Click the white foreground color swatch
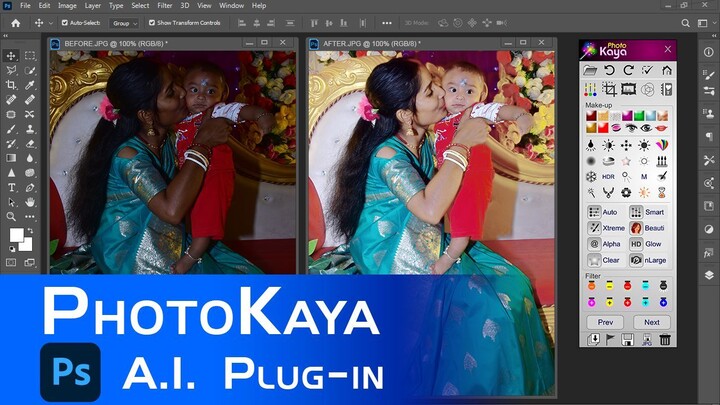 point(16,234)
